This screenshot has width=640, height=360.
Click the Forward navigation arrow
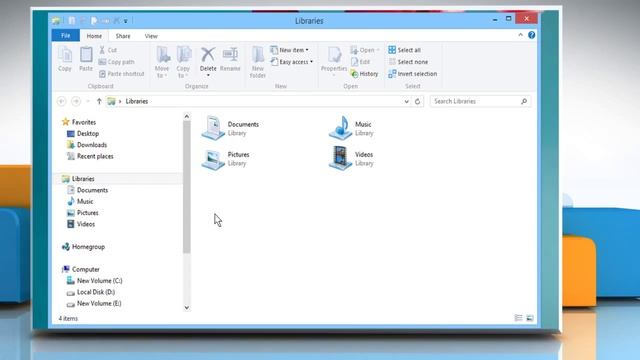tap(76, 101)
